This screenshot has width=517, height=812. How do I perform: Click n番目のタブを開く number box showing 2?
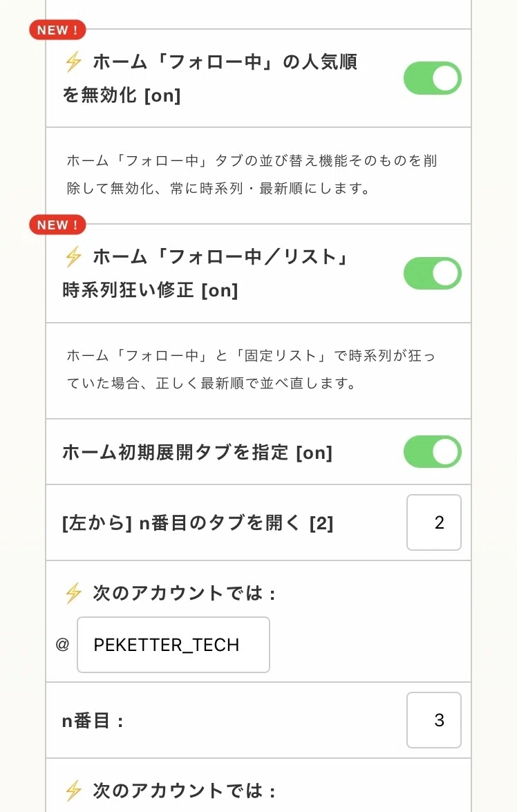tap(434, 522)
